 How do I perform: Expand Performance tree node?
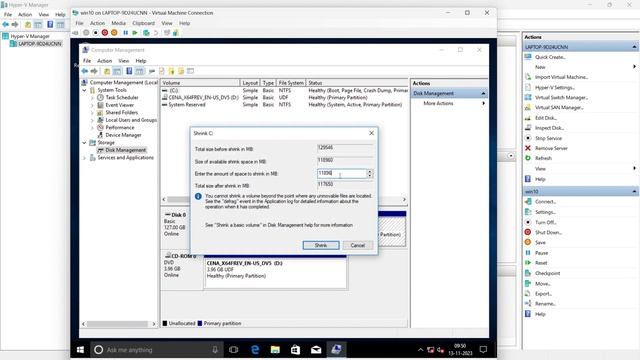(x=92, y=127)
